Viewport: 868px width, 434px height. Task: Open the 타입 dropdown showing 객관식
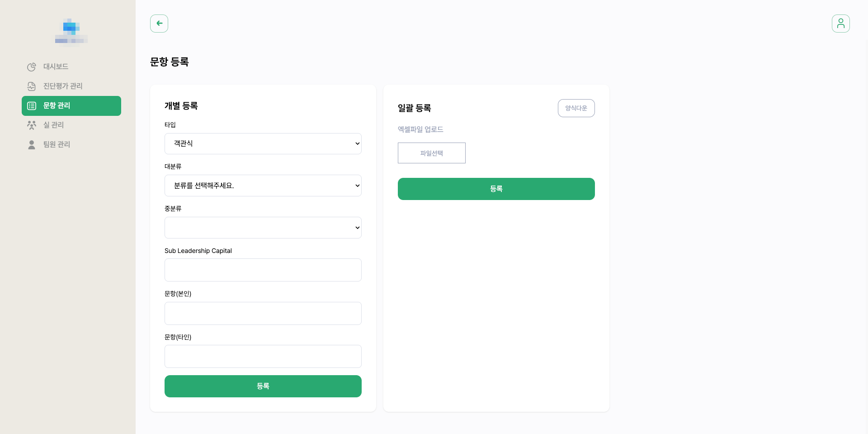coord(263,143)
